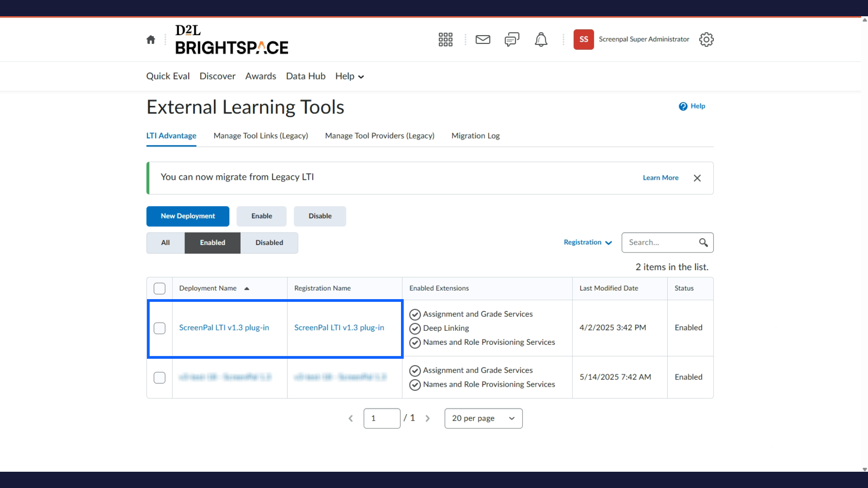Open Data Hub from navbar
This screenshot has height=488, width=868.
coord(306,76)
